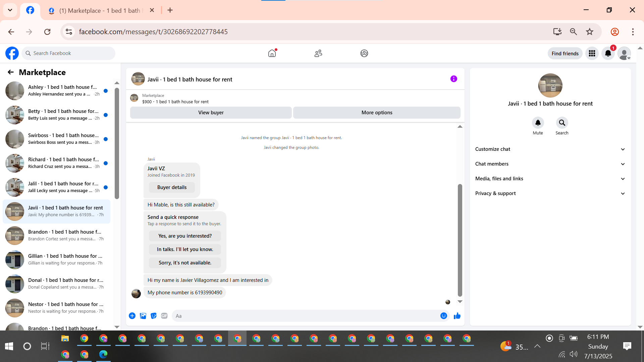Click the attach photo icon
644x362 pixels.
(x=143, y=316)
